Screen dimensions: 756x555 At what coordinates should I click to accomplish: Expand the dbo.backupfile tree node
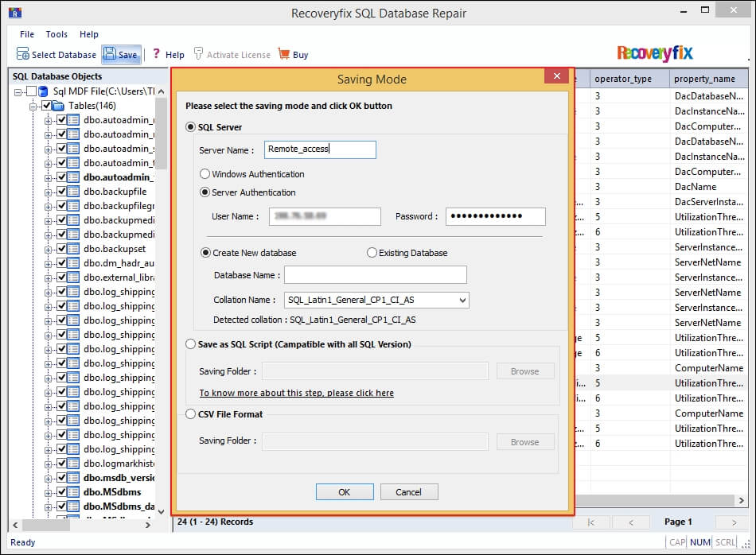click(x=49, y=192)
